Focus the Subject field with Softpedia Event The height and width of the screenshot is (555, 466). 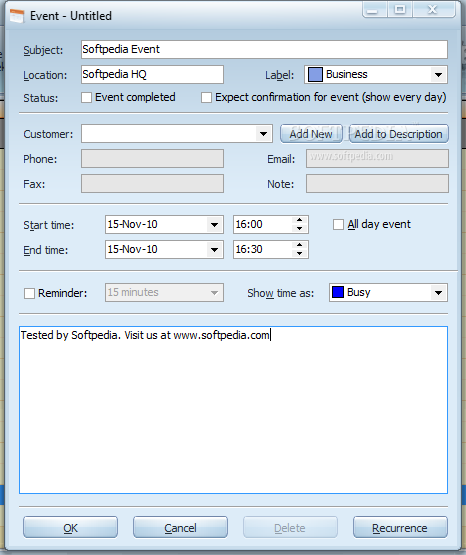click(264, 49)
